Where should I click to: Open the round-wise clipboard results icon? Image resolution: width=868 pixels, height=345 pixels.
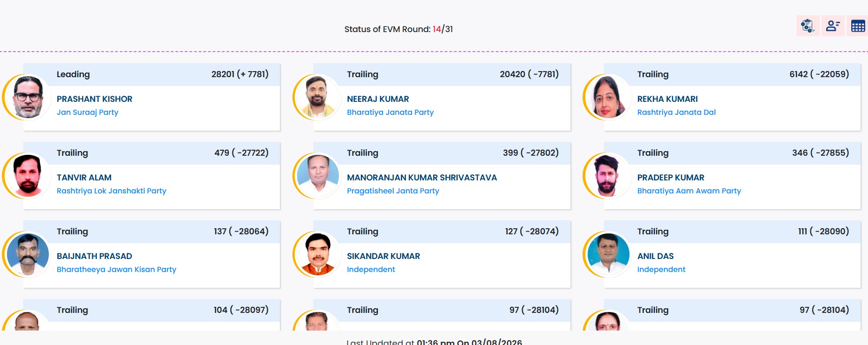pos(808,26)
